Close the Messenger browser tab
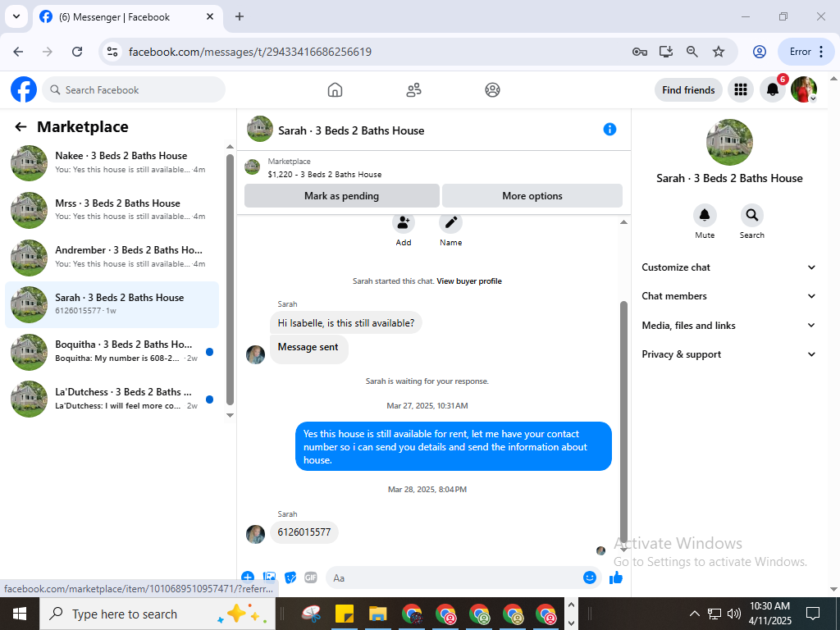Image resolution: width=840 pixels, height=630 pixels. pyautogui.click(x=210, y=16)
